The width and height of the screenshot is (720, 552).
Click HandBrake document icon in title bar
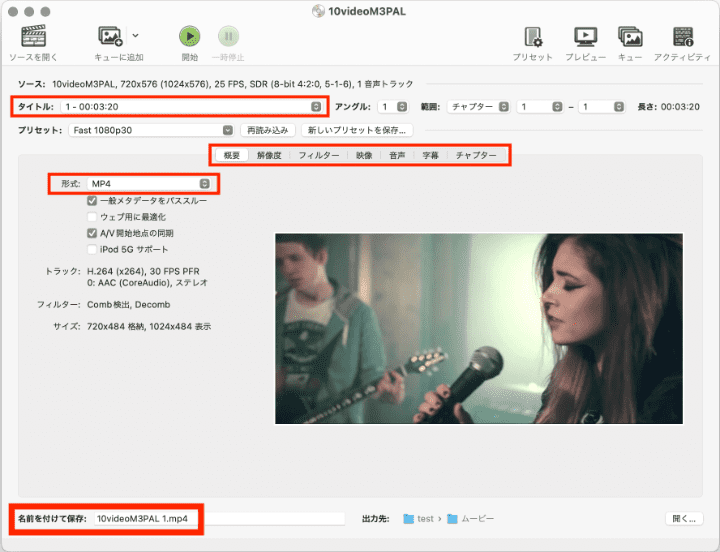(x=318, y=11)
